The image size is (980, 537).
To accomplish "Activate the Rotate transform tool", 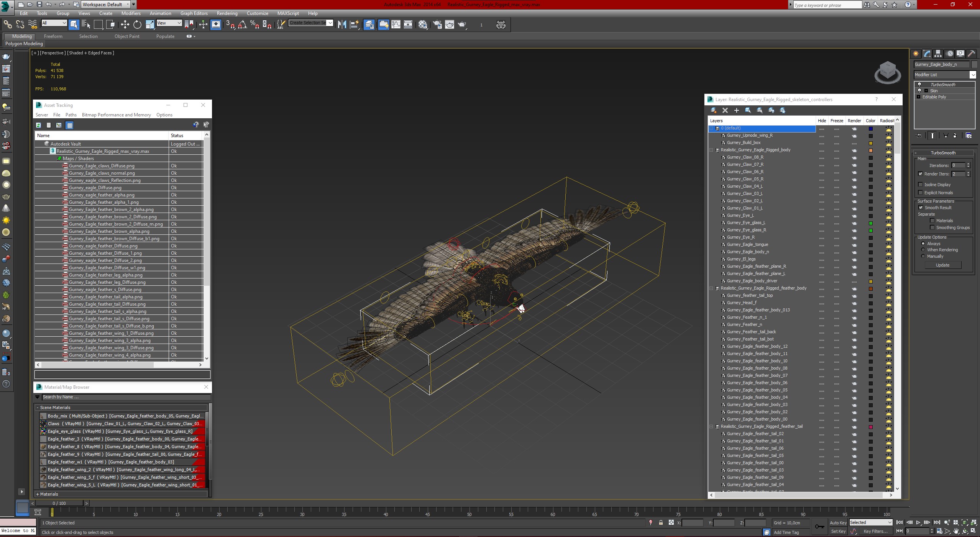I will coord(137,25).
